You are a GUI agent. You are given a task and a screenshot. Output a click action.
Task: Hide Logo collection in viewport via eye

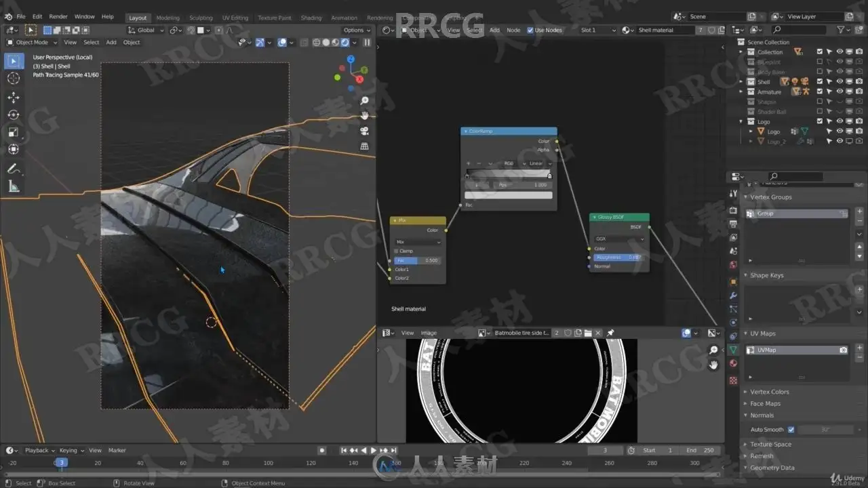tap(840, 121)
